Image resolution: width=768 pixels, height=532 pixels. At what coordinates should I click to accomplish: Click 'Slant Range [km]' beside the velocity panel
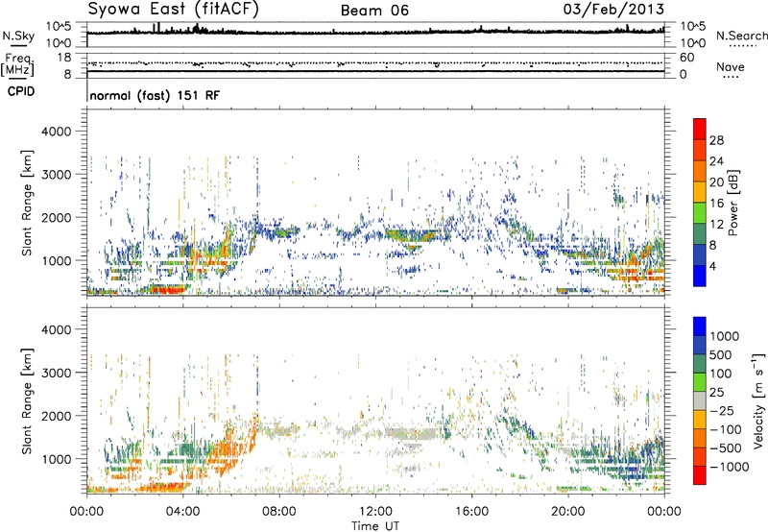tap(27, 401)
